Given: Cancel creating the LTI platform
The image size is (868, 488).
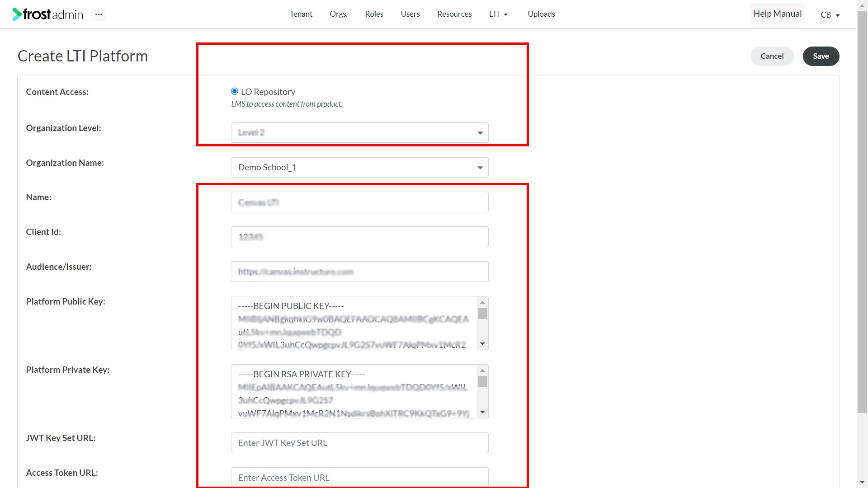Looking at the screenshot, I should 772,56.
